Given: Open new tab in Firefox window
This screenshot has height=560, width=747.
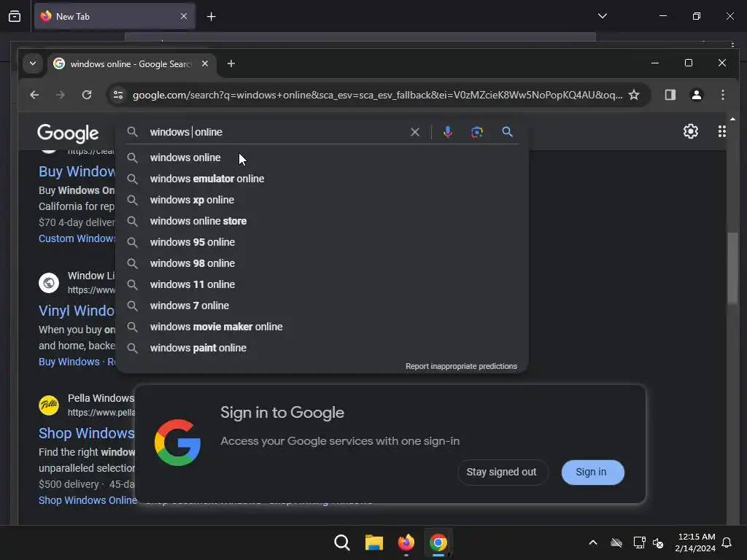Looking at the screenshot, I should (x=211, y=17).
